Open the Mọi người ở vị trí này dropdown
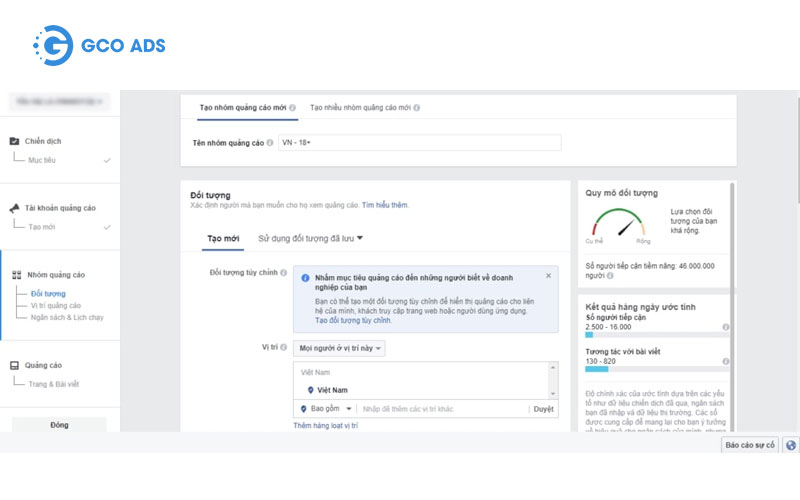This screenshot has width=800, height=500. (339, 348)
